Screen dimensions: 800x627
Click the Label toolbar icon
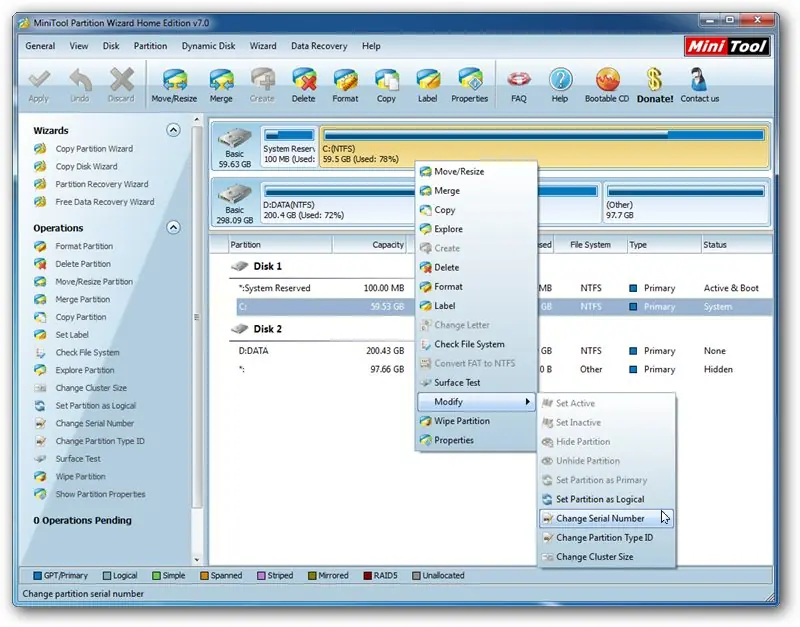click(x=428, y=86)
